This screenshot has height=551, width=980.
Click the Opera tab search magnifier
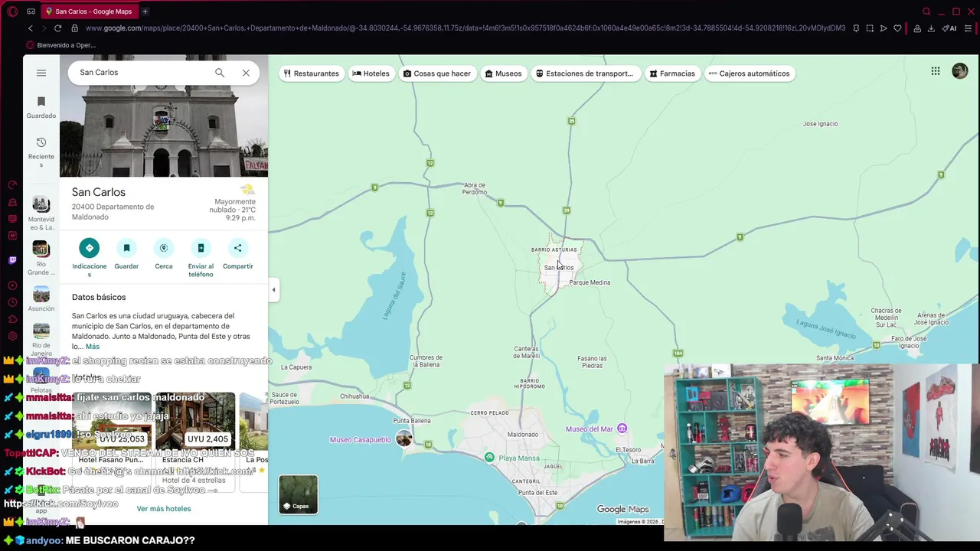coord(926,11)
